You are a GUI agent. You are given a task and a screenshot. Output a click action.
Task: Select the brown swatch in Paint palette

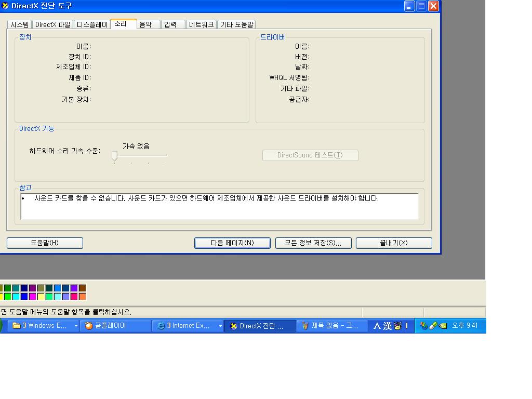[83, 288]
